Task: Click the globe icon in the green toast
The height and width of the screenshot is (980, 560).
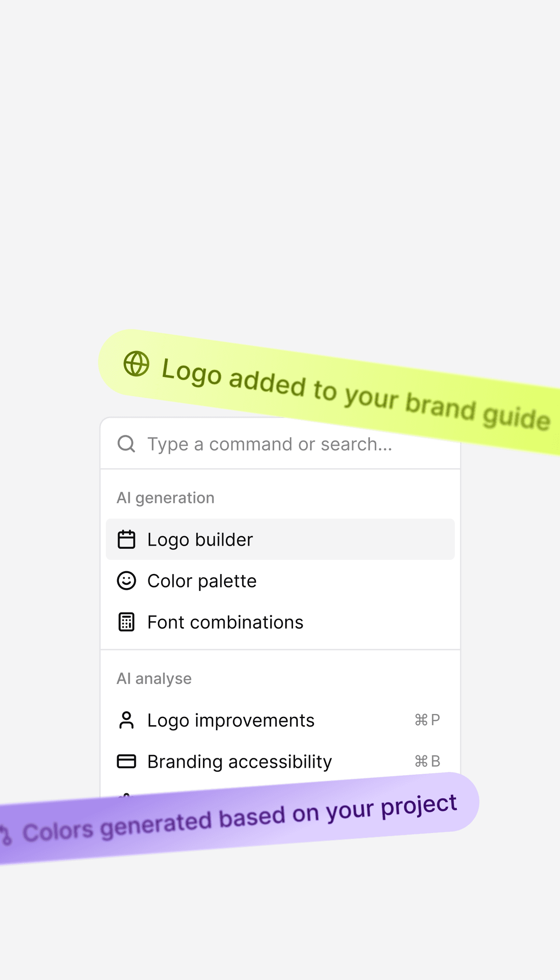Action: pos(136,364)
